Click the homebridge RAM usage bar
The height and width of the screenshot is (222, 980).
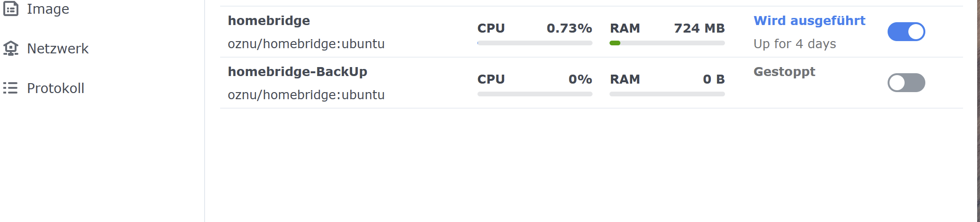[x=667, y=43]
